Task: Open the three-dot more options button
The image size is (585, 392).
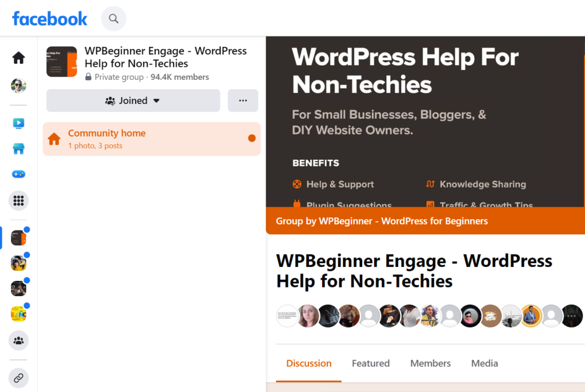Action: tap(243, 100)
